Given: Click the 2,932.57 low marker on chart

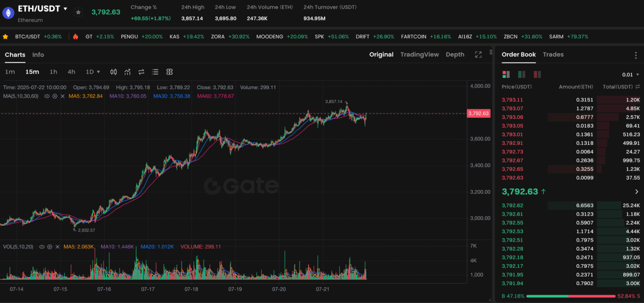Looking at the screenshot, I should (86, 230).
